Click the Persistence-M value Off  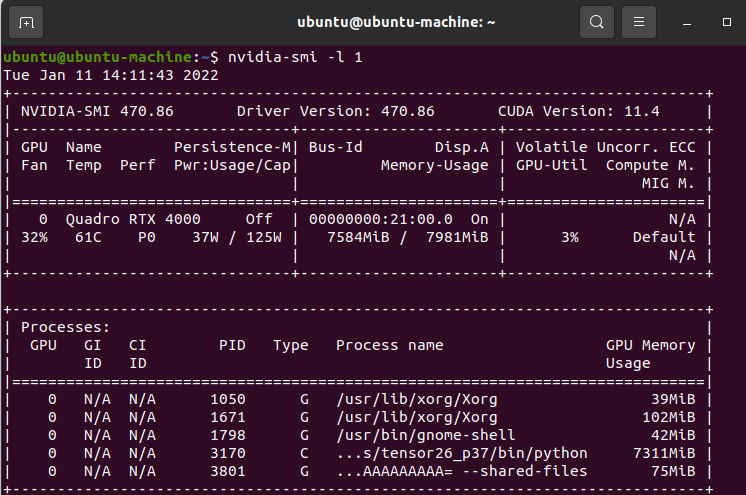point(259,219)
